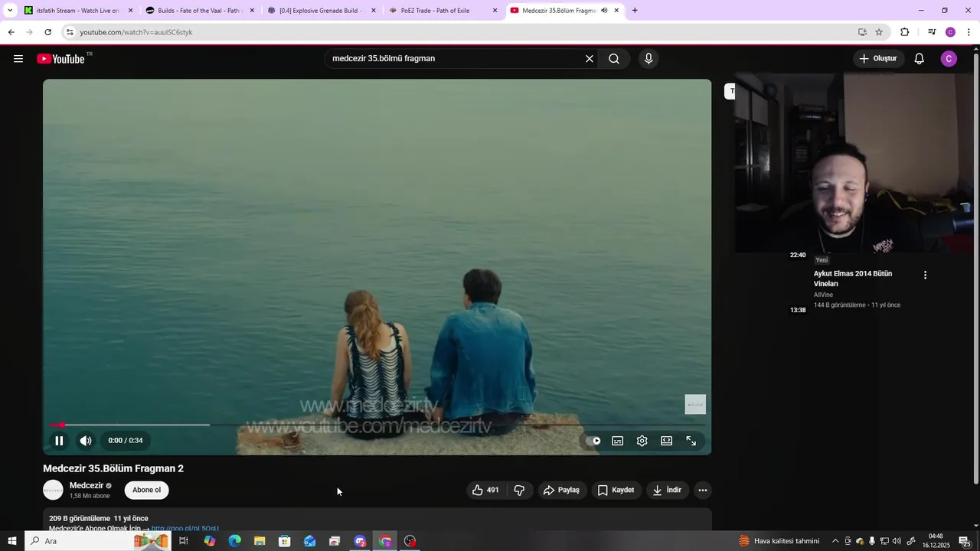Screen dimensions: 980x551
Task: Open the tab search dropdown arrow
Action: point(10,11)
